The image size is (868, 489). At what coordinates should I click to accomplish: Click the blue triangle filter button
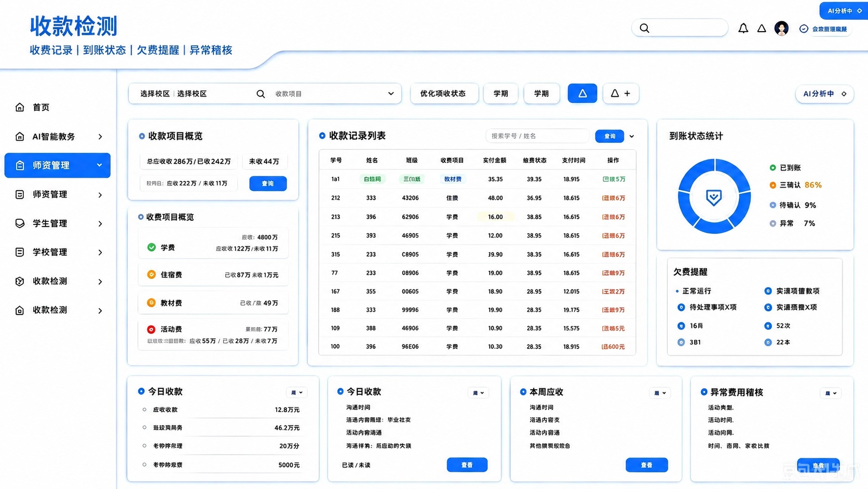(x=582, y=94)
